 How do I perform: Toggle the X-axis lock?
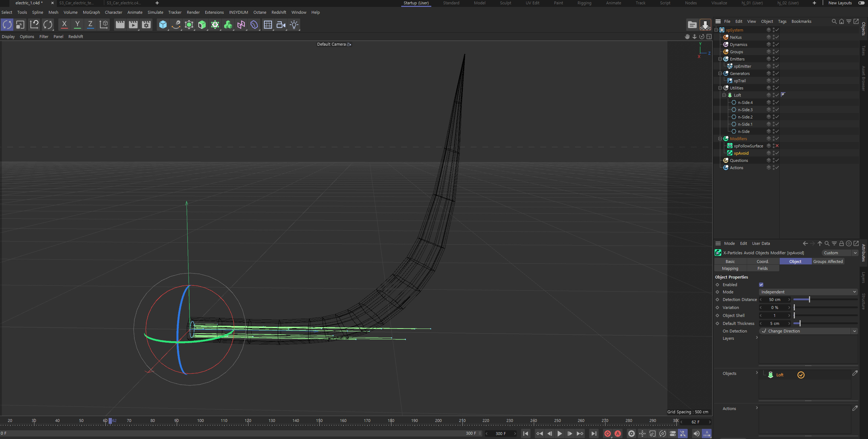pyautogui.click(x=64, y=25)
